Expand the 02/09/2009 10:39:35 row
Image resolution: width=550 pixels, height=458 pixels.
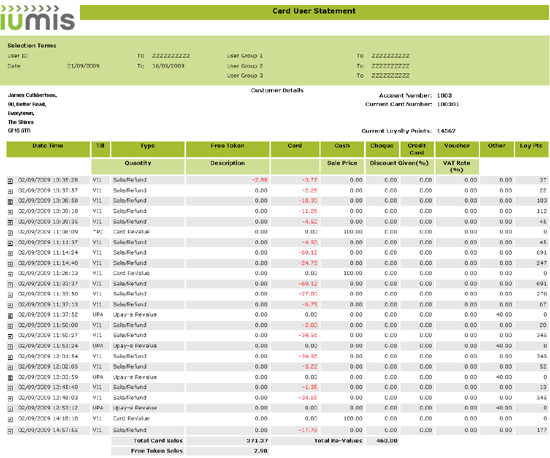click(11, 222)
